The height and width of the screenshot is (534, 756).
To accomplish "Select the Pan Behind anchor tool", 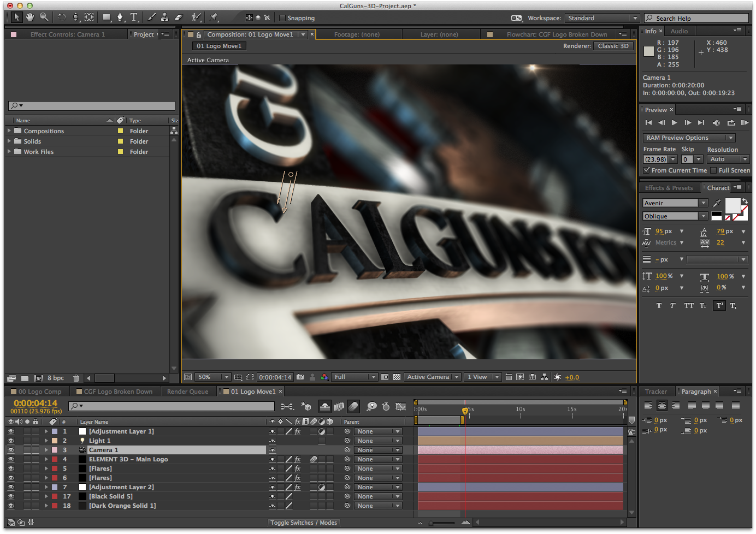I will (x=89, y=17).
